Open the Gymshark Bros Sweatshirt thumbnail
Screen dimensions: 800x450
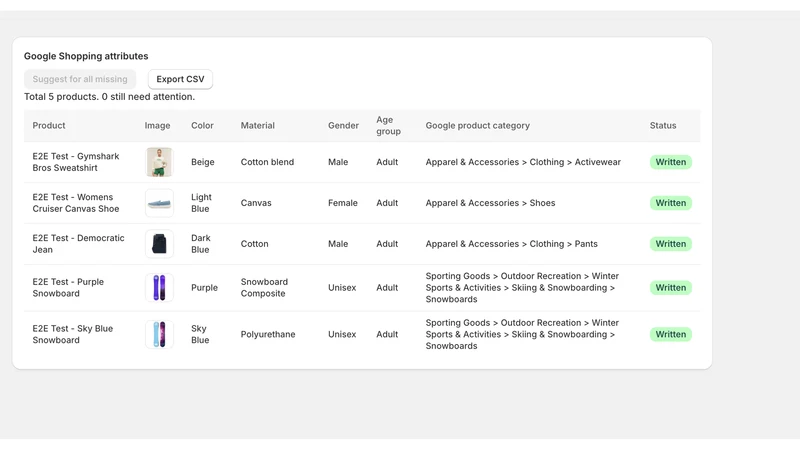click(159, 162)
